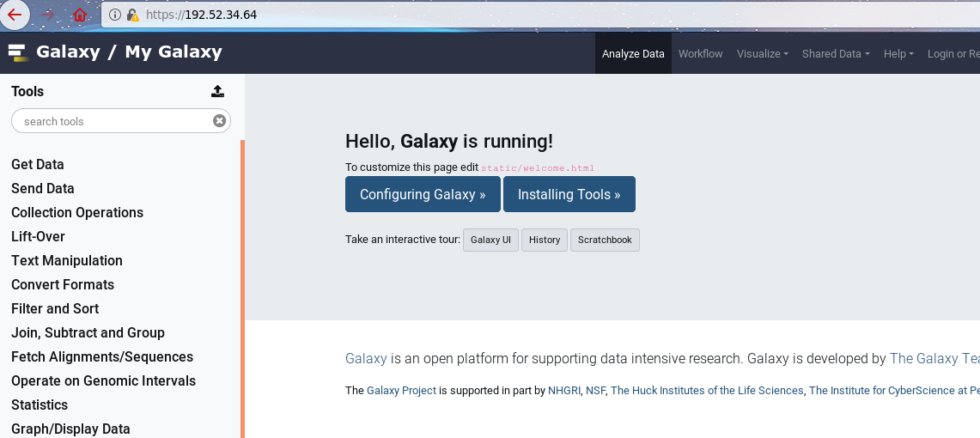Click the padlock security warning icon
Viewport: 980px width, 438px height.
pos(132,15)
